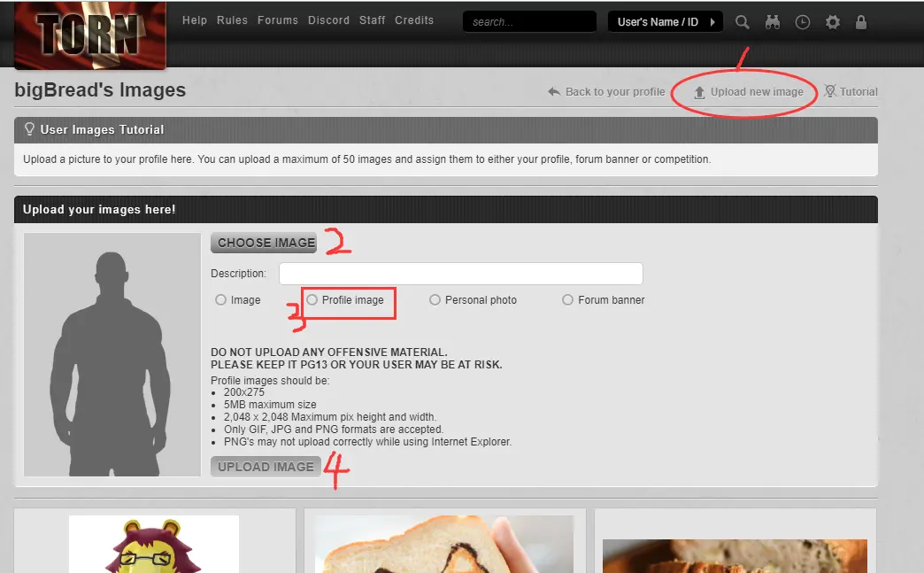Open the Forums menu item
The height and width of the screenshot is (573, 924).
click(278, 20)
